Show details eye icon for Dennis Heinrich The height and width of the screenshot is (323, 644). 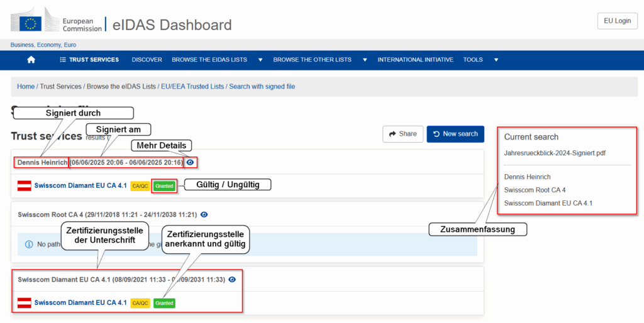pos(190,163)
